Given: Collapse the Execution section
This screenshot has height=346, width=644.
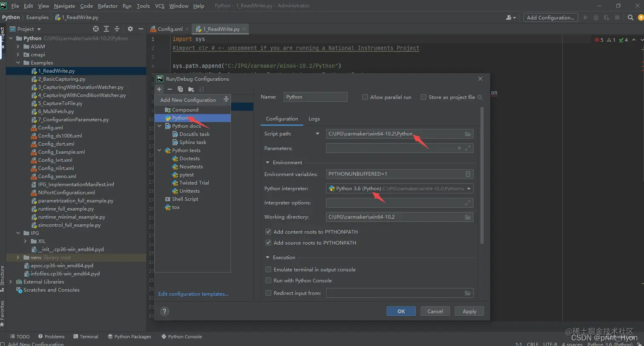Looking at the screenshot, I should (267, 257).
